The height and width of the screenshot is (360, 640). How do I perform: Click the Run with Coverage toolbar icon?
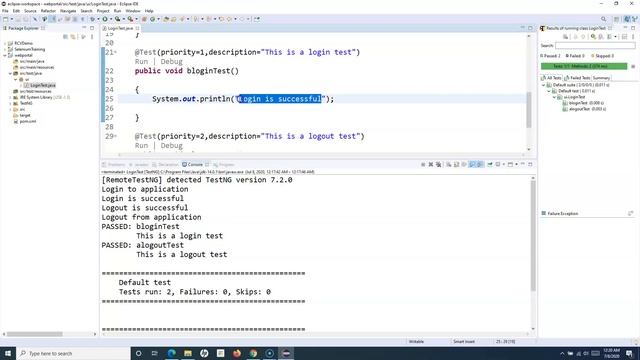pos(118,19)
